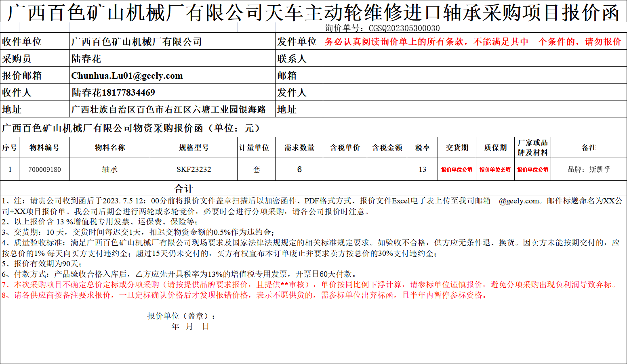Click note 5 报价有效期为90天

(x=42, y=264)
